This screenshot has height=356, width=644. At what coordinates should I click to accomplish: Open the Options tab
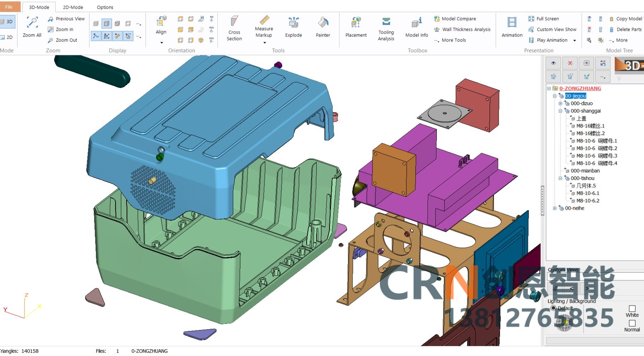click(105, 7)
